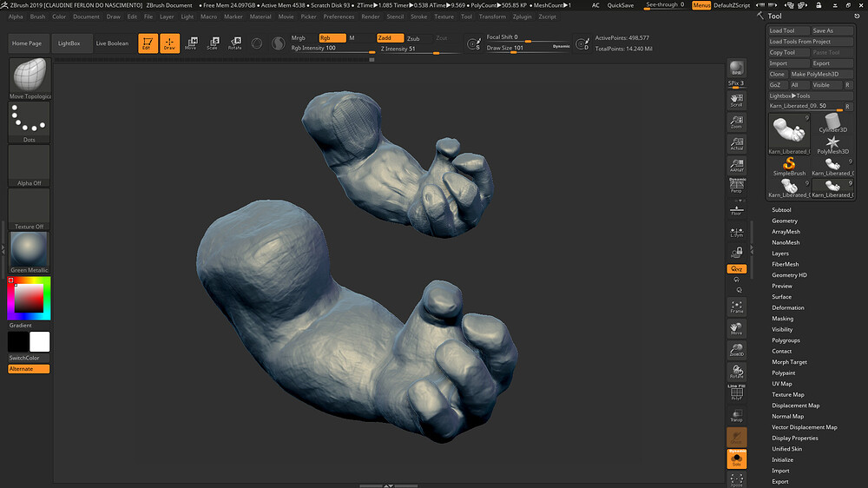
Task: Pick a color in the color picker square
Action: click(29, 298)
